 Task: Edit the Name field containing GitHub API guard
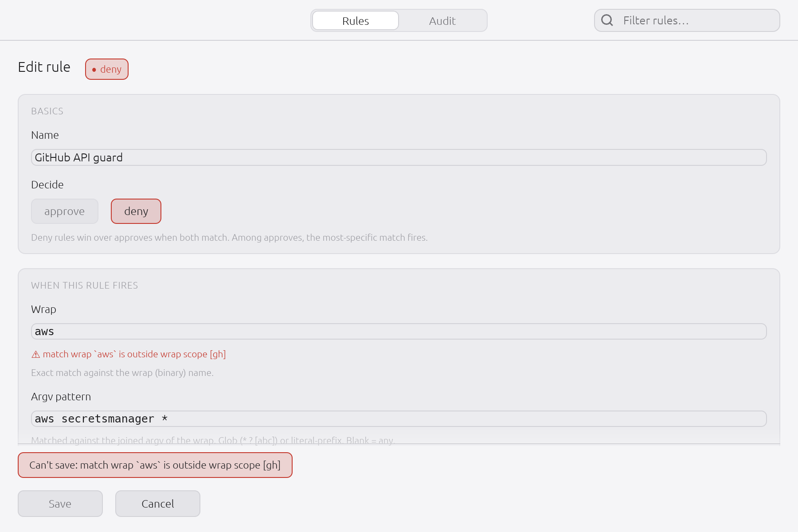tap(399, 157)
